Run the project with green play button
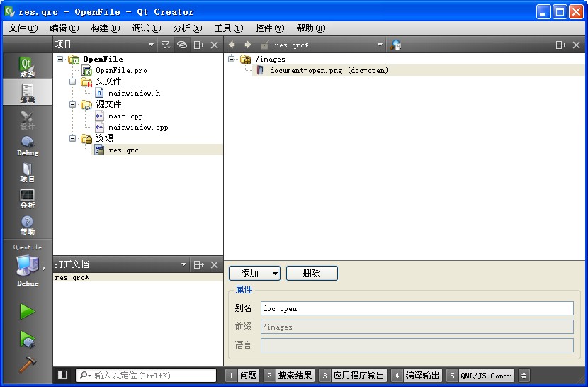This screenshot has width=588, height=387. tap(28, 312)
